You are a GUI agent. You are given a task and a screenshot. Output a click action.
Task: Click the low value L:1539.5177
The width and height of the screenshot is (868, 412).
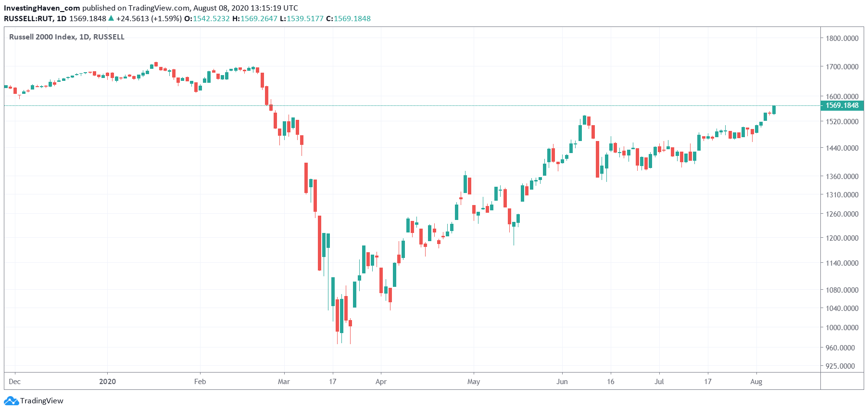tap(302, 19)
